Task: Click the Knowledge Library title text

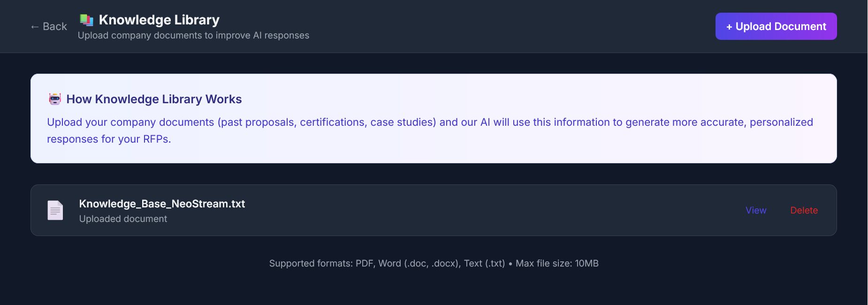Action: 158,19
